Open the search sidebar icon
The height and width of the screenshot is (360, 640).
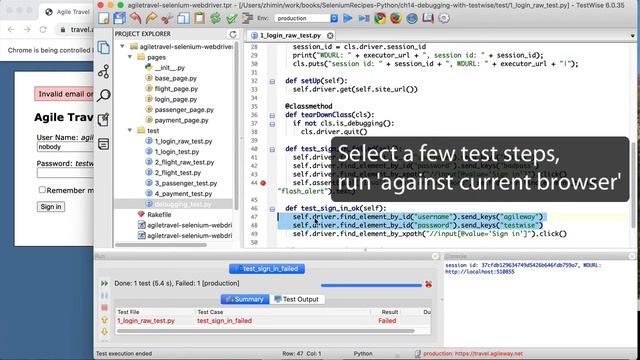[104, 96]
